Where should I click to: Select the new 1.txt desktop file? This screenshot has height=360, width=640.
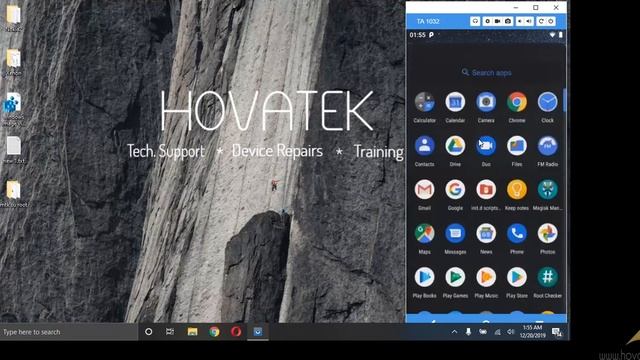click(13, 150)
